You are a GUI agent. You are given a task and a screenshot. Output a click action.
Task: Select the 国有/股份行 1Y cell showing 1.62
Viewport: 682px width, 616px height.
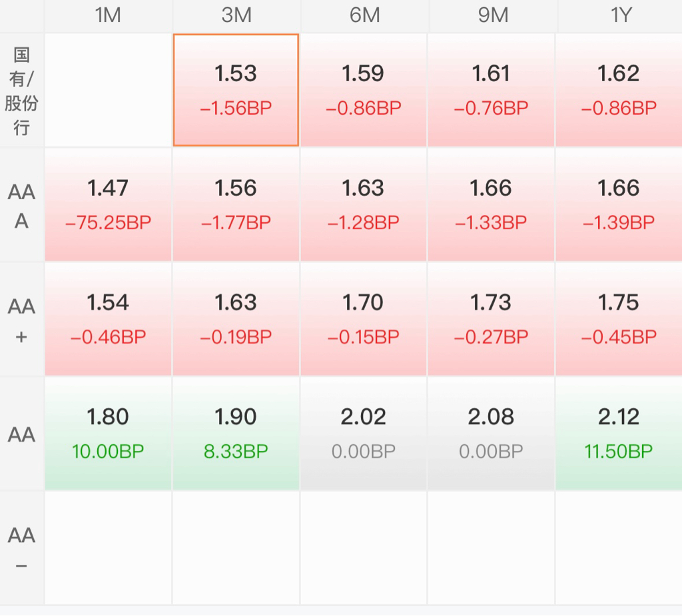click(x=619, y=90)
